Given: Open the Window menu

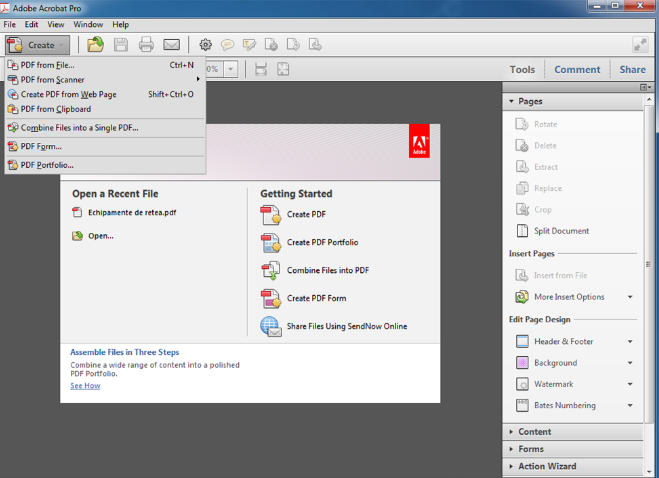Looking at the screenshot, I should tap(88, 24).
